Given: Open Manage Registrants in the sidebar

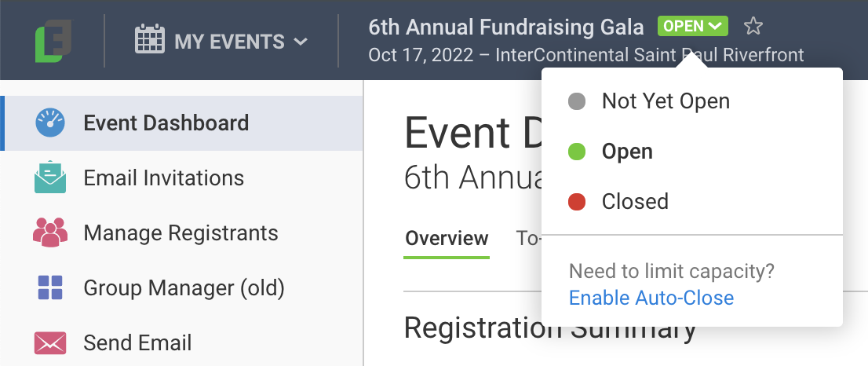Looking at the screenshot, I should point(181,233).
